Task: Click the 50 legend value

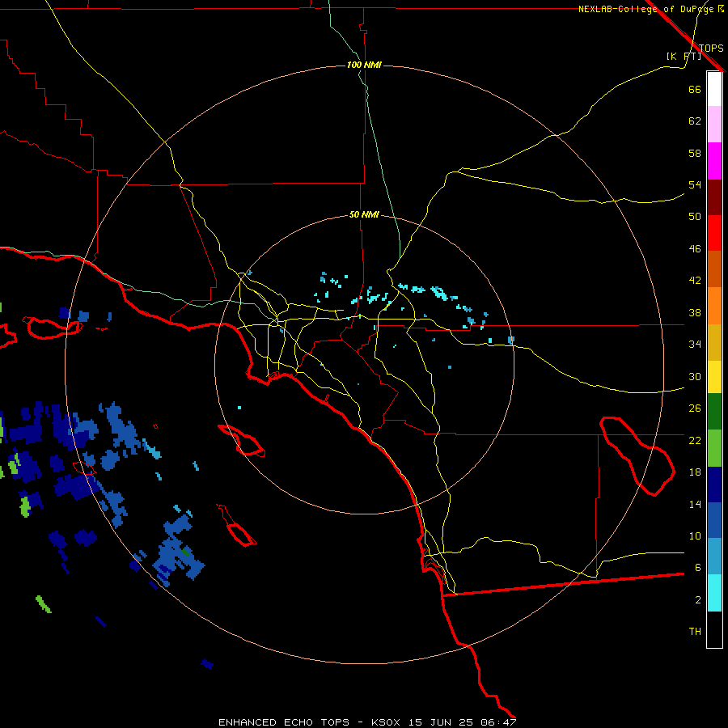Action: point(695,217)
